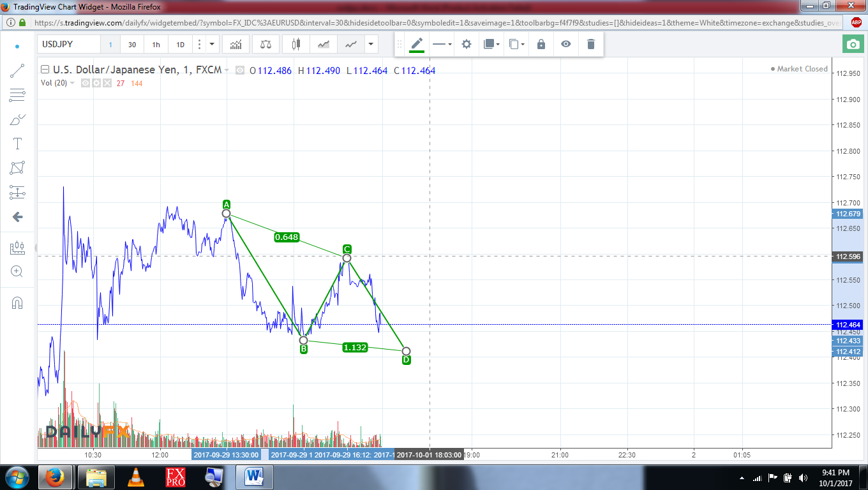This screenshot has height=490, width=868.
Task: Select the brush drawing tool
Action: pyautogui.click(x=17, y=119)
